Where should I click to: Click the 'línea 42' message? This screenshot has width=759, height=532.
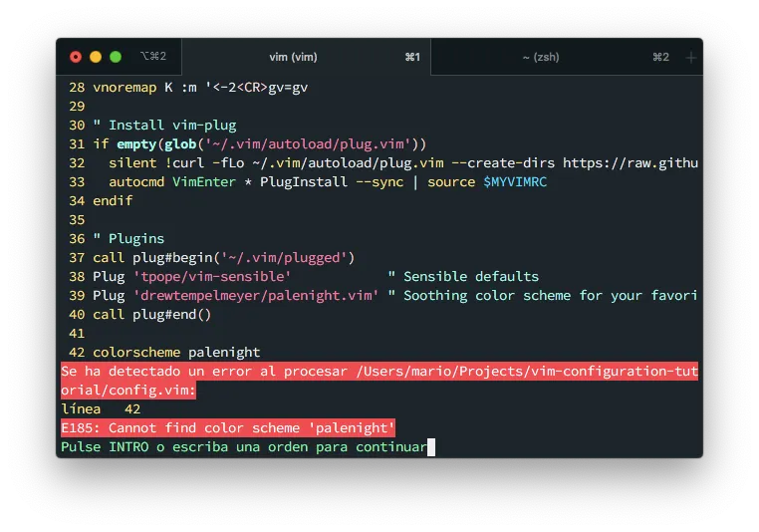101,409
